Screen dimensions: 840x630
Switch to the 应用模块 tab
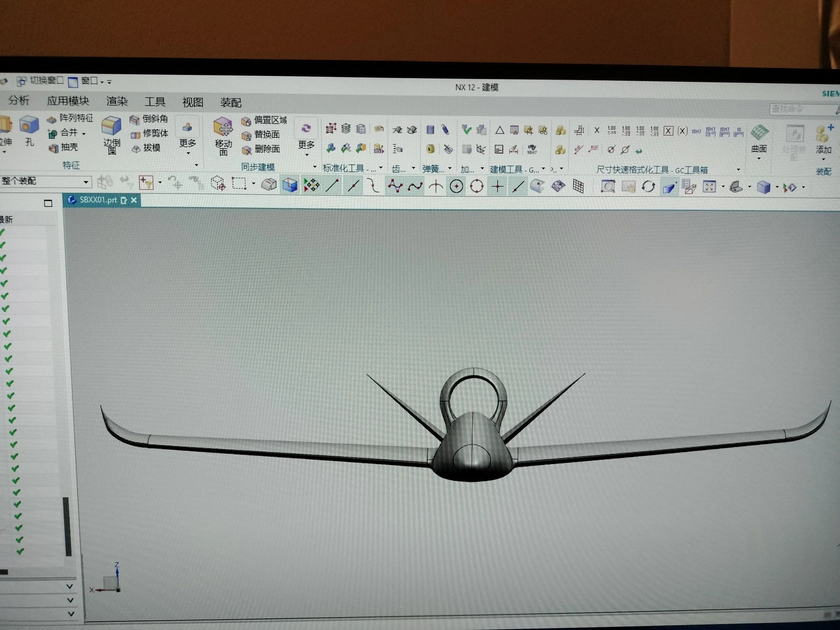click(68, 101)
